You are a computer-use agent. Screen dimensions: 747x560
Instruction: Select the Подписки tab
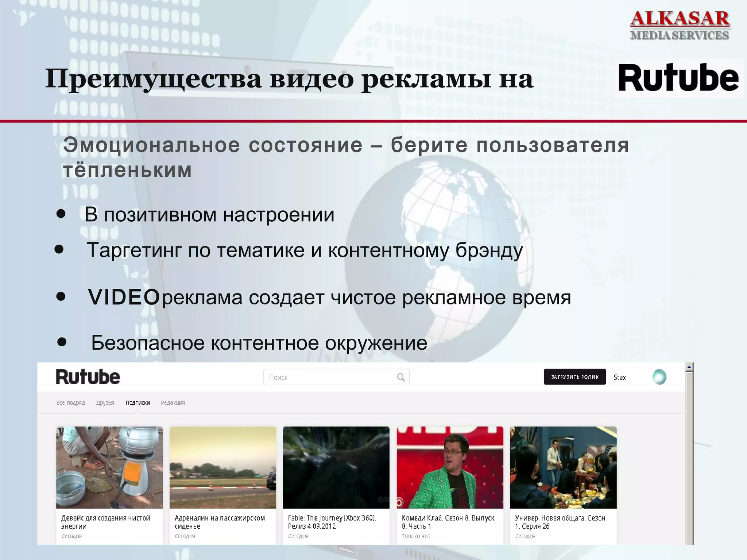click(138, 403)
